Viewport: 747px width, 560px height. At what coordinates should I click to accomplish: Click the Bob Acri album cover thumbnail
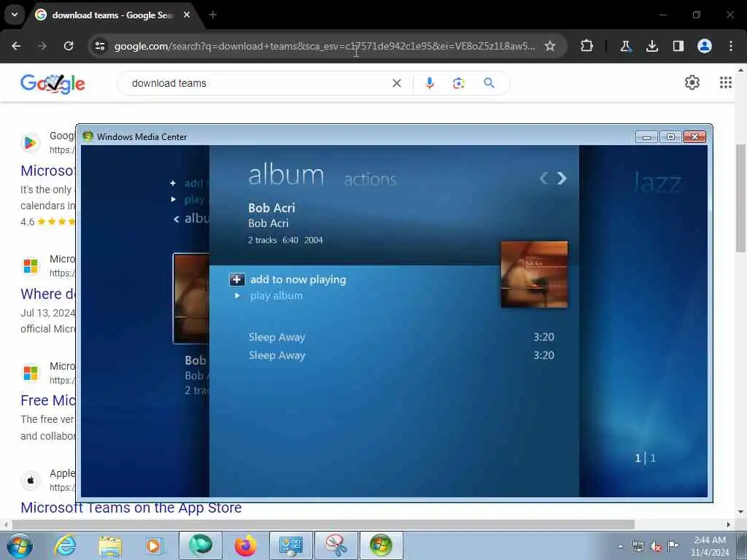(x=534, y=274)
